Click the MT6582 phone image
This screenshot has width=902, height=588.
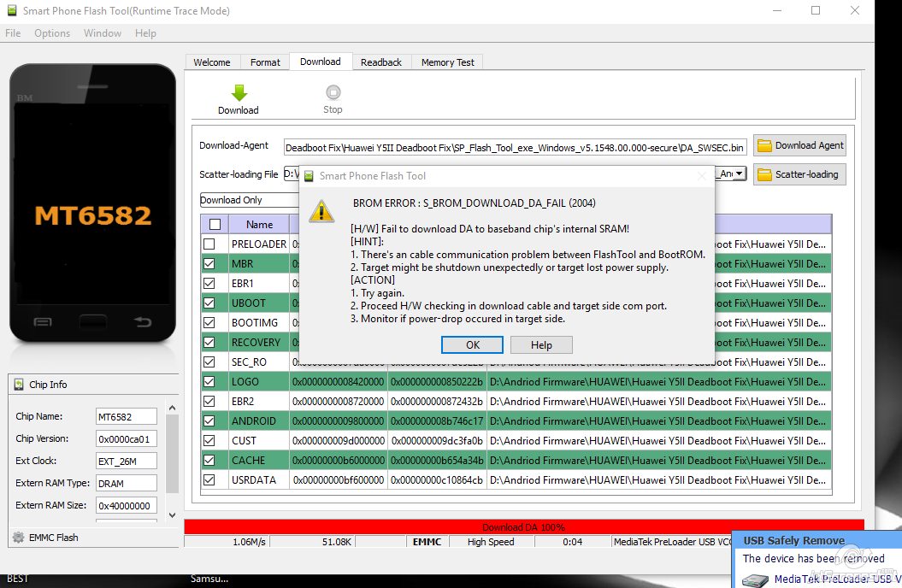click(92, 203)
